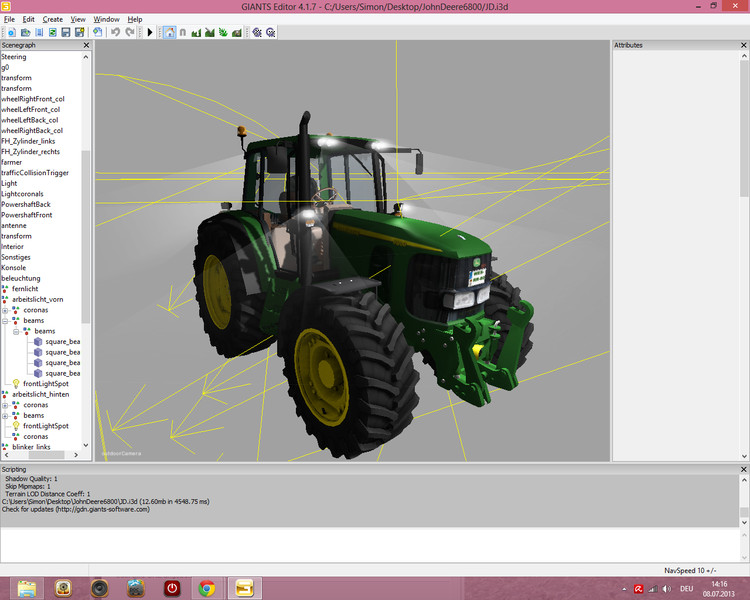Select the foliage paint plant icon
The width and height of the screenshot is (750, 600).
[223, 32]
